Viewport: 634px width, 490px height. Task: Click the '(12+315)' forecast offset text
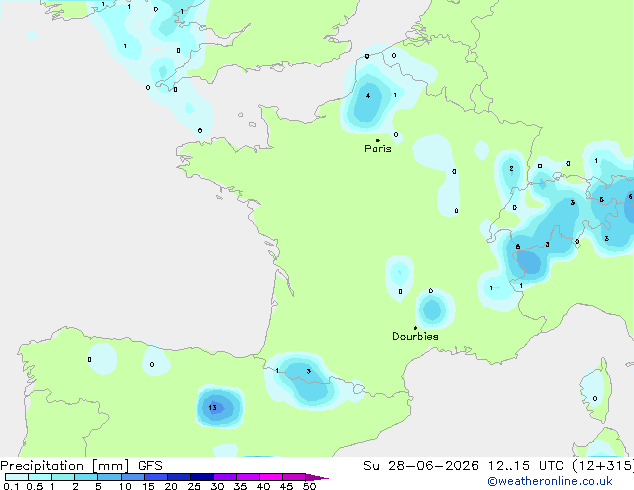click(603, 466)
